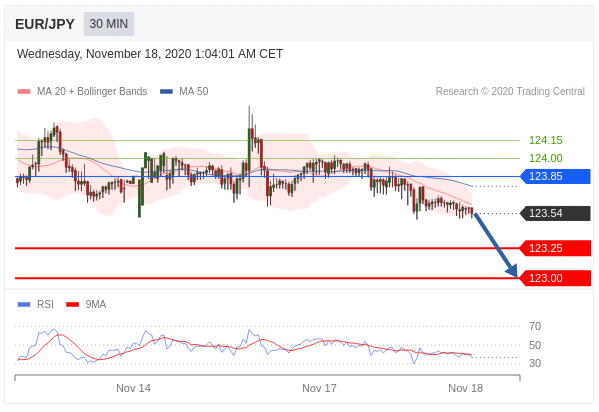Open the Research © 2020 Trading Central credit
The image size is (599, 412).
tap(510, 91)
